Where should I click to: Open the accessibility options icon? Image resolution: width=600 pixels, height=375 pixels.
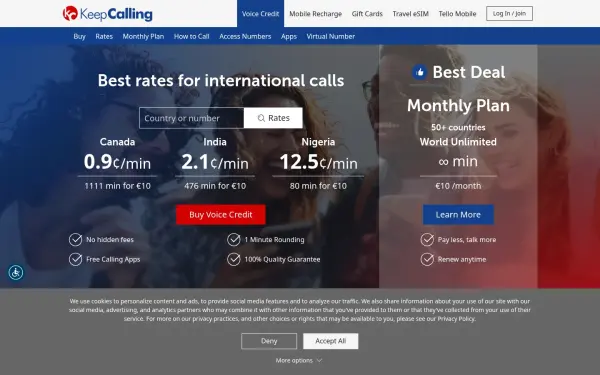(x=16, y=272)
